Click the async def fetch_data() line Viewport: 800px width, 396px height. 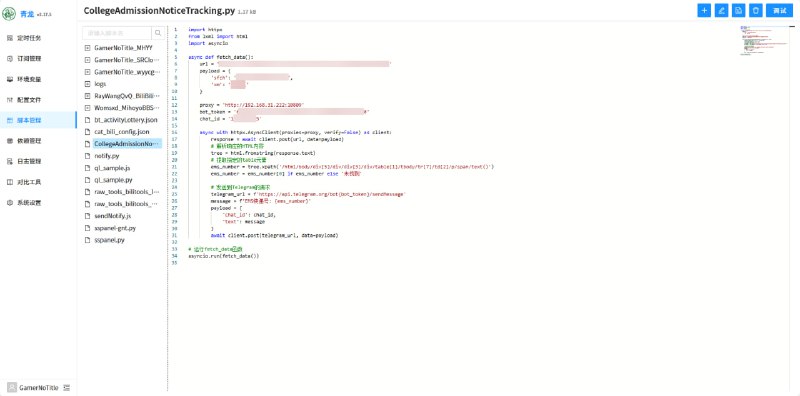coord(220,57)
